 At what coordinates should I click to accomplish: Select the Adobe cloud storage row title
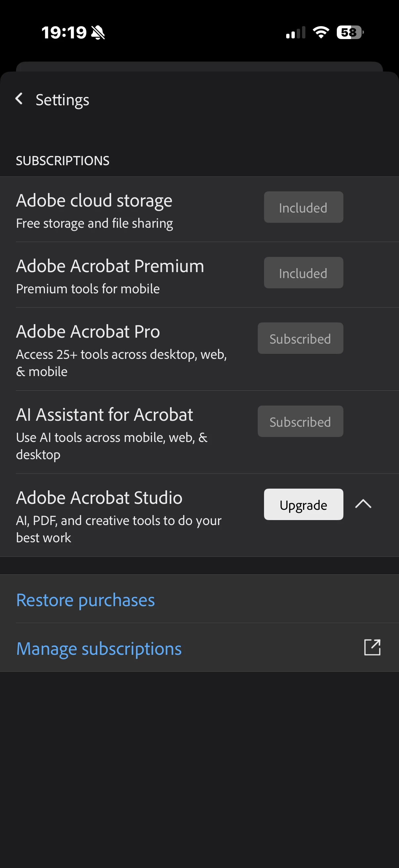click(94, 201)
